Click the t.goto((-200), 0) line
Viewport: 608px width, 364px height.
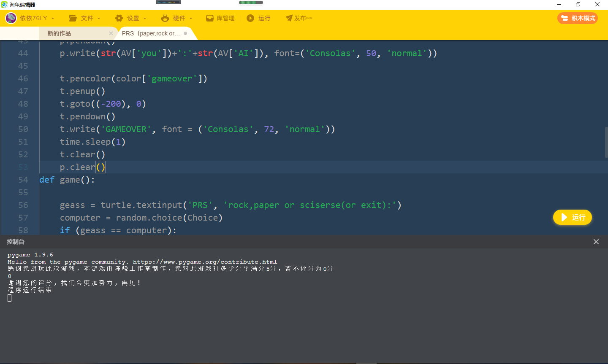[103, 104]
